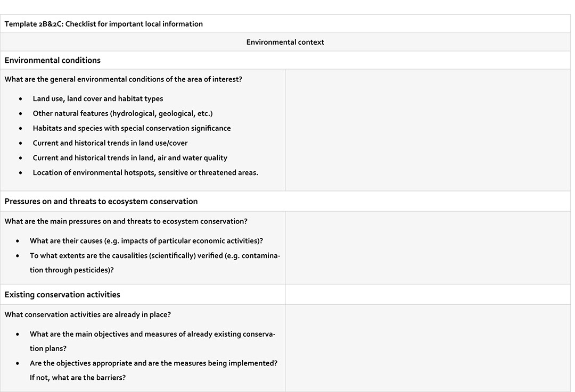Screen dimensions: 575x392
Task: Click the empty answer cell for environmental conditions
Action: 428,130
